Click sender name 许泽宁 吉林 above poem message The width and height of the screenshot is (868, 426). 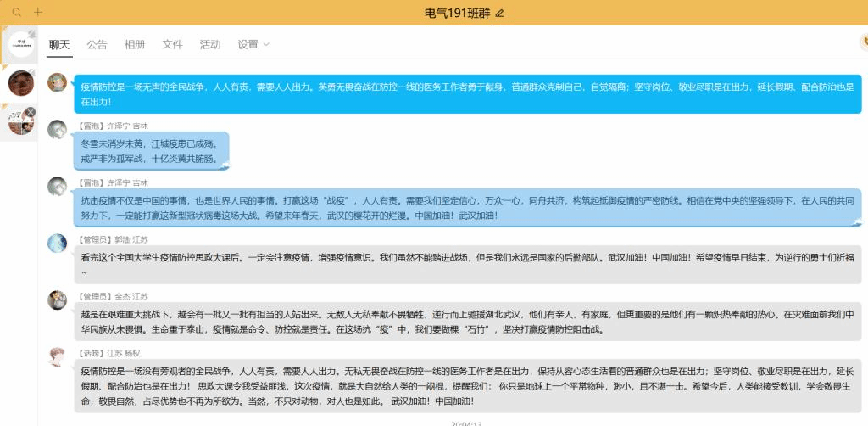coord(127,125)
